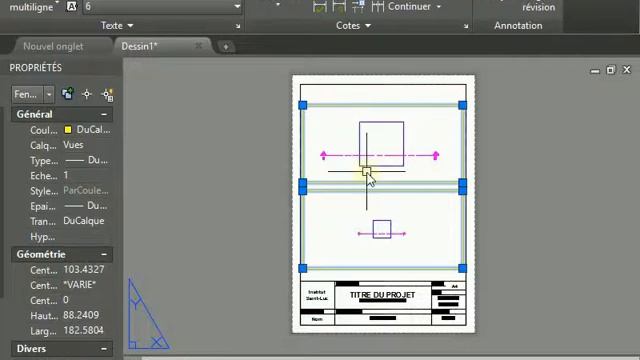Close the drawing window
The image size is (640, 360).
[627, 70]
